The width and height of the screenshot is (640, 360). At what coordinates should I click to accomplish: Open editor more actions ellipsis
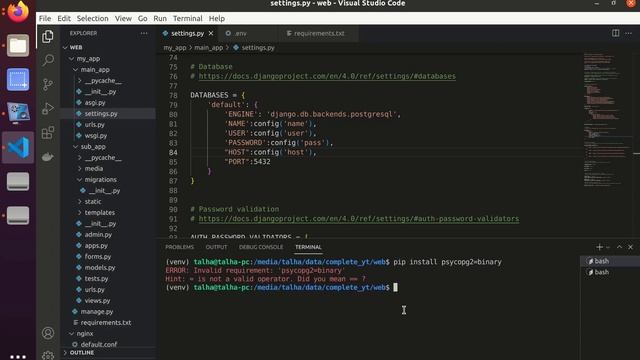click(629, 33)
